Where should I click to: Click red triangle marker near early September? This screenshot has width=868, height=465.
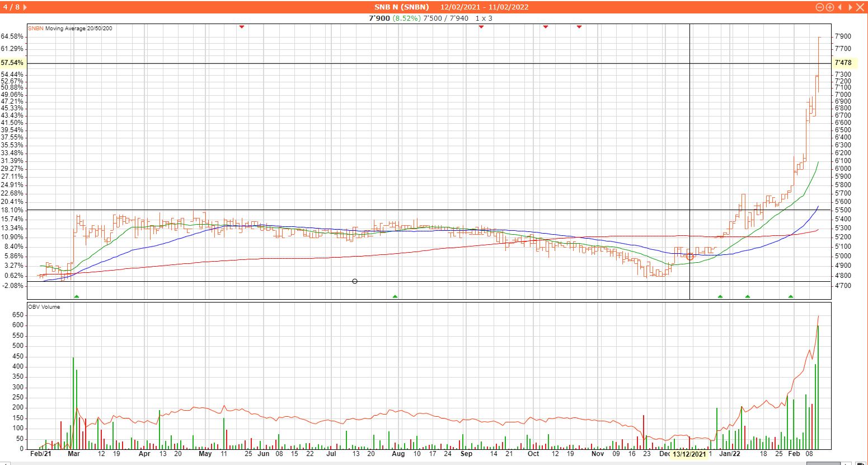click(x=481, y=26)
